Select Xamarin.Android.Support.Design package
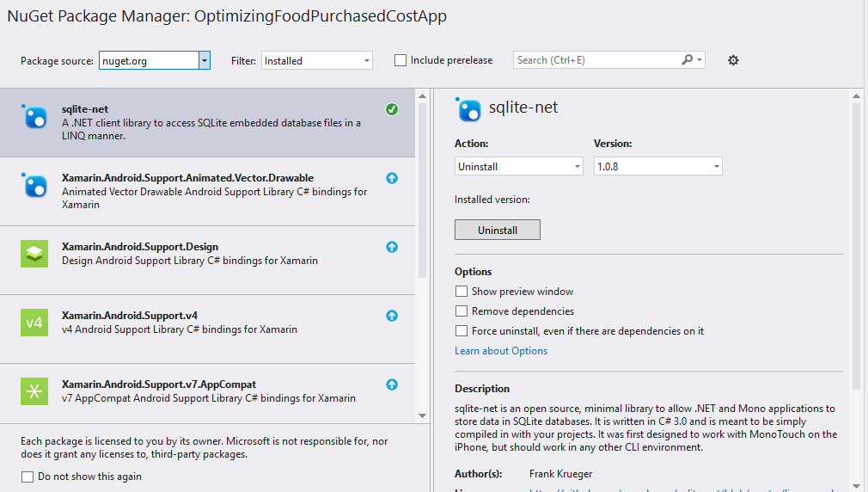Image resolution: width=868 pixels, height=492 pixels. point(208,261)
